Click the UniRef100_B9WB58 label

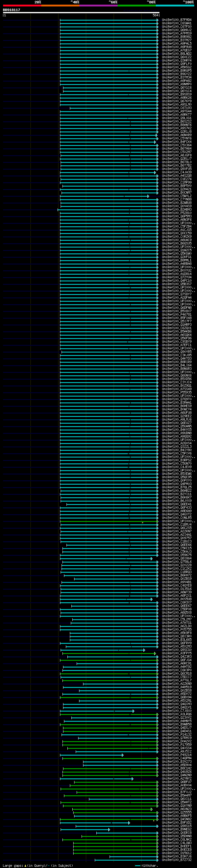pos(176,724)
